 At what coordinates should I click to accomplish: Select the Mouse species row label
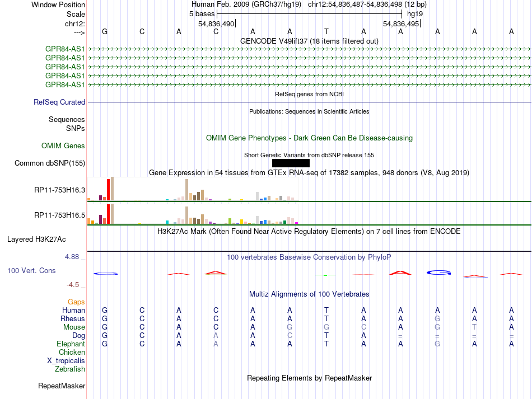(x=74, y=327)
